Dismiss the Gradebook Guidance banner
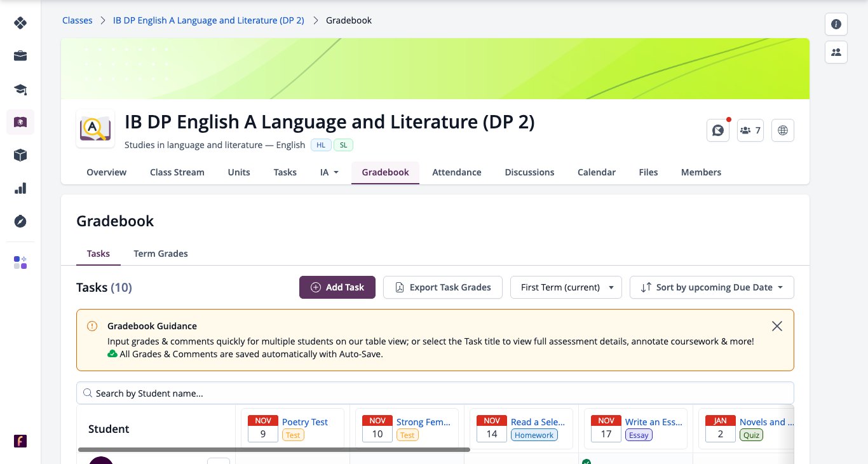868x464 pixels. pos(776,326)
